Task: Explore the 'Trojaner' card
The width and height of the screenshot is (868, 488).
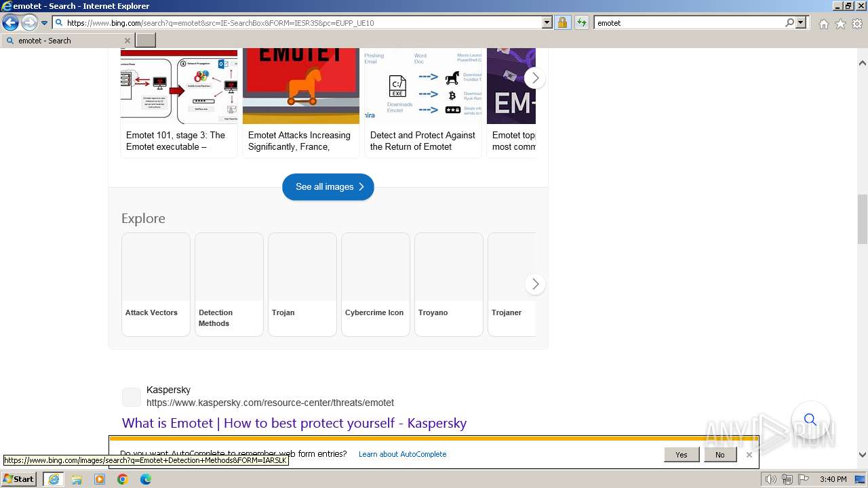Action: point(512,285)
